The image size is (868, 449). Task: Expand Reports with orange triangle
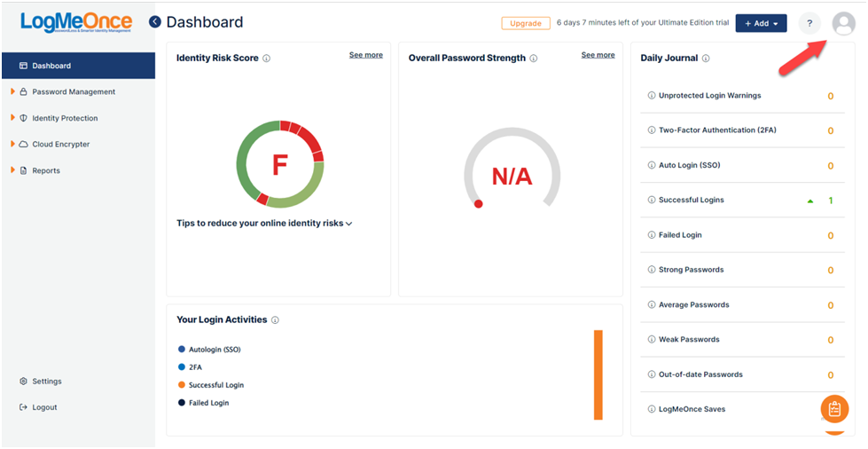point(12,170)
